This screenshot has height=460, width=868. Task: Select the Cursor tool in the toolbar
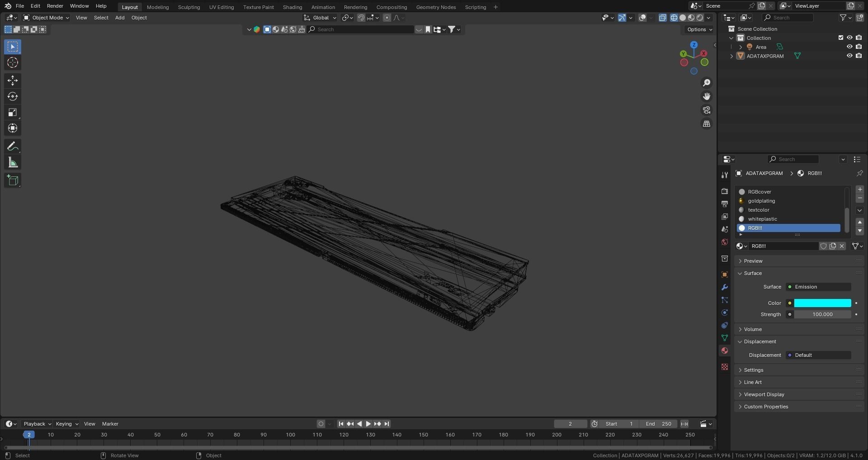click(13, 62)
